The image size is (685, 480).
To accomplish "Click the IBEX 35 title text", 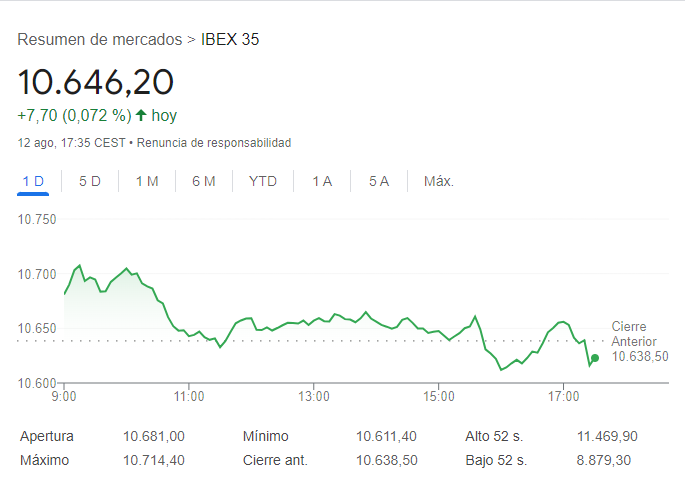I will [x=230, y=40].
